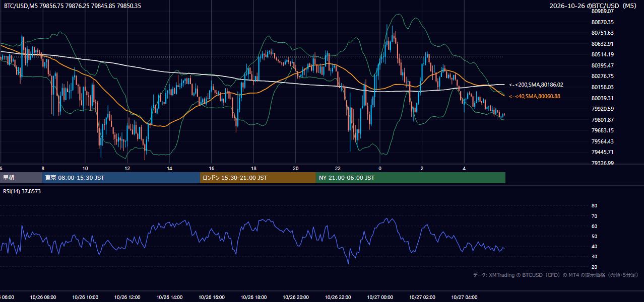Click the 10/27 00:00 time axis label
Image resolution: width=644 pixels, height=302 pixels.
point(380,297)
